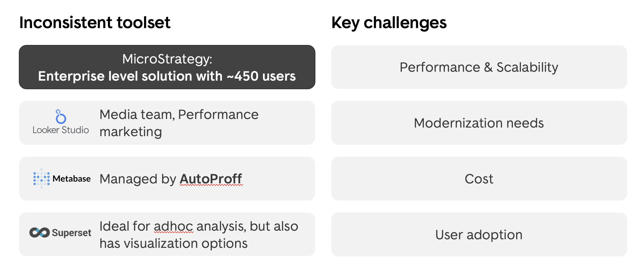Image resolution: width=644 pixels, height=267 pixels.
Task: Select the "User adoption" box
Action: tap(479, 235)
